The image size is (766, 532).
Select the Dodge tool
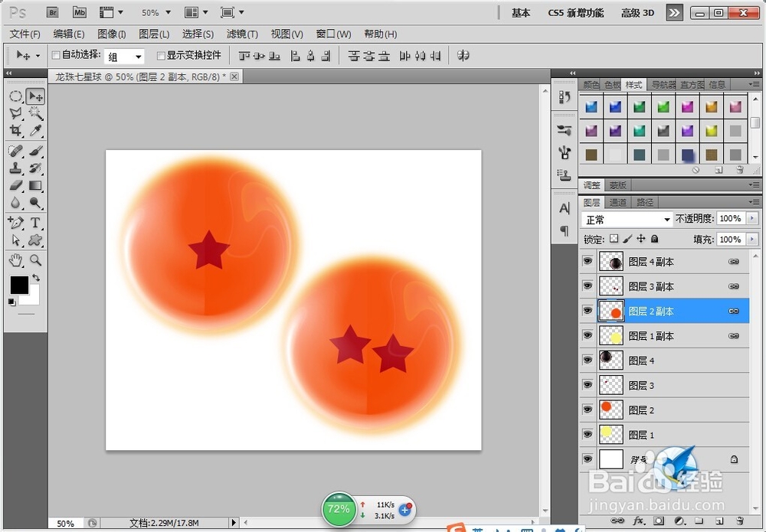pos(35,203)
